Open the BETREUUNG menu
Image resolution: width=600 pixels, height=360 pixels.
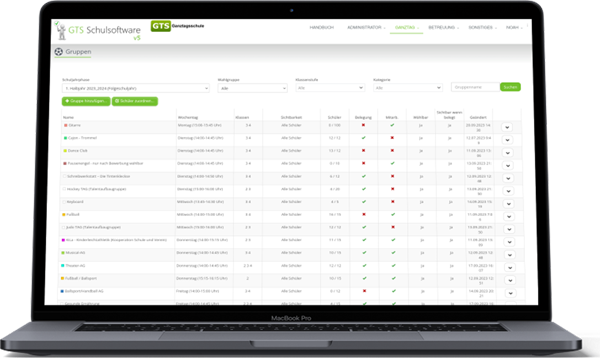pyautogui.click(x=443, y=28)
